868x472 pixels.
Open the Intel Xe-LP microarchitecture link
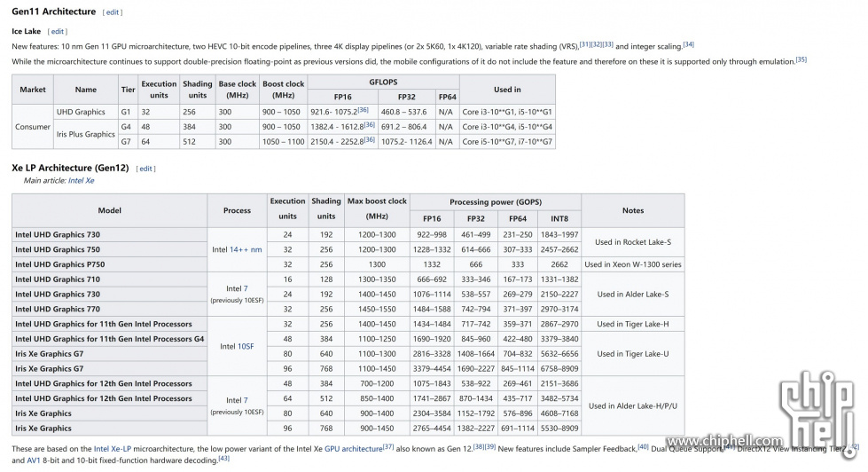[x=113, y=449]
